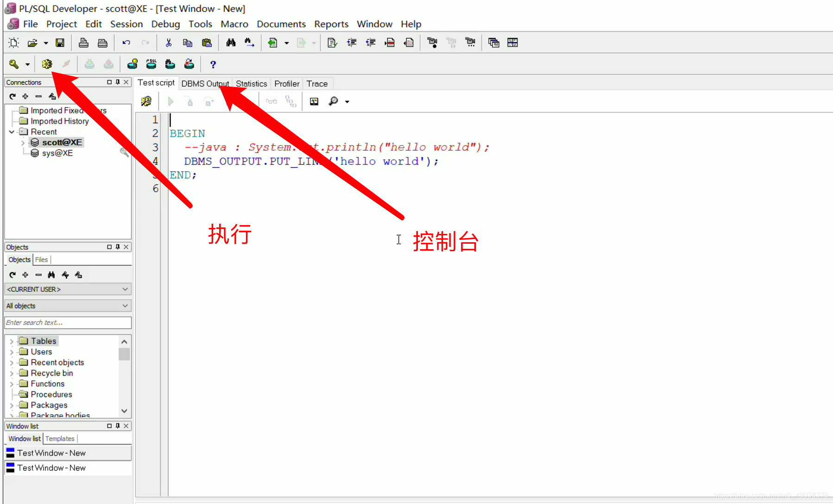Switch to the Templates tab
Image resolution: width=833 pixels, height=504 pixels.
click(x=60, y=438)
